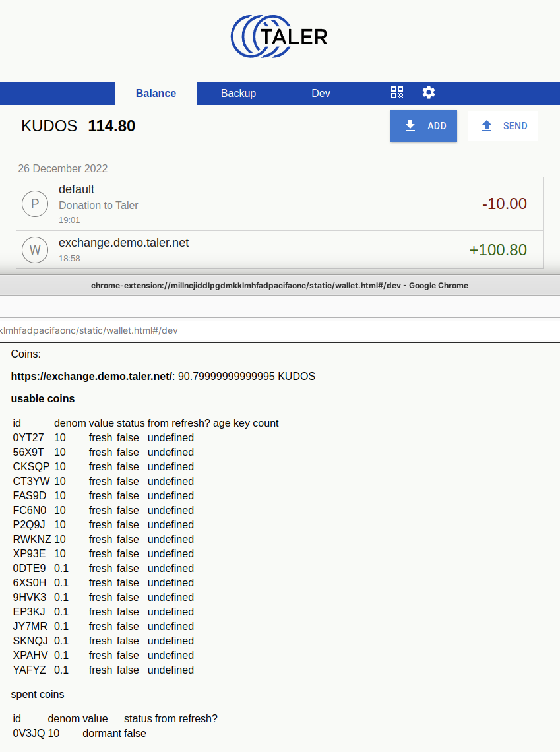Viewport: 560px width, 752px height.
Task: Select coin id RWKNZ
Action: click(32, 539)
